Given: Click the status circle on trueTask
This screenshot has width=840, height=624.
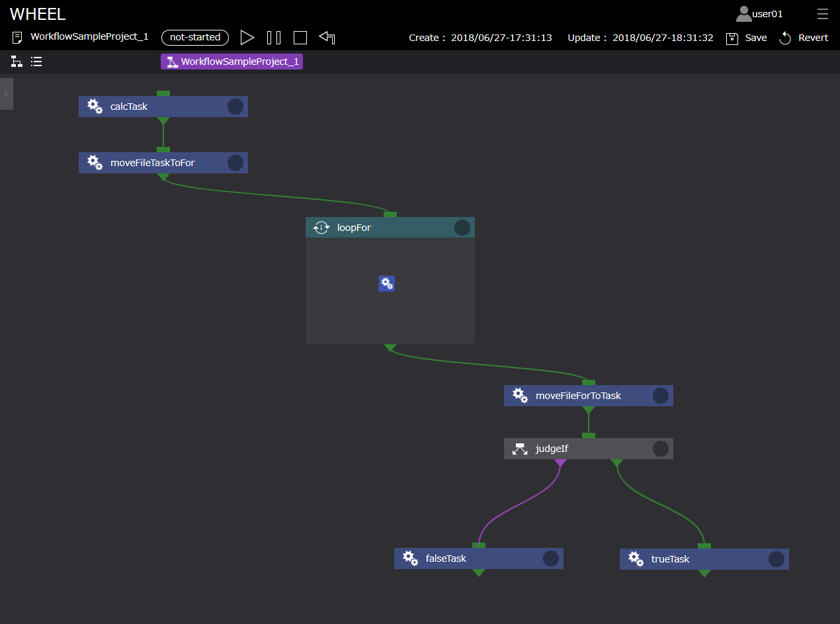Looking at the screenshot, I should [776, 559].
